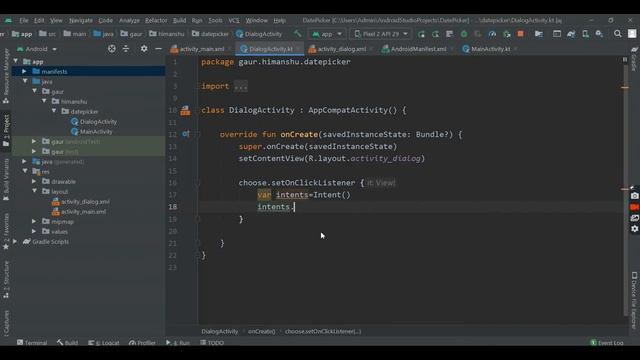640x360 pixels.
Task: Click the Make Project hammer icon
Action: click(x=298, y=34)
